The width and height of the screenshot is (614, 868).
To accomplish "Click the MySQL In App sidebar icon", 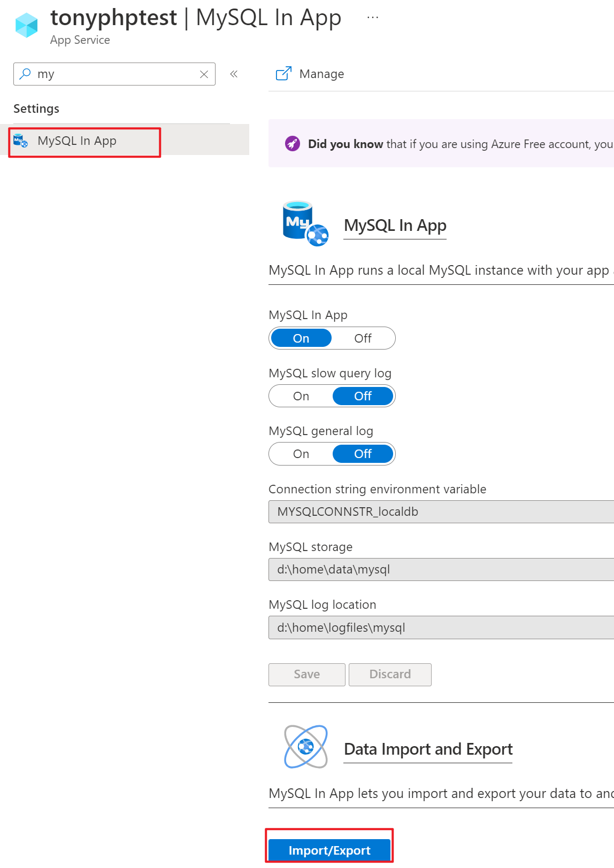I will point(20,141).
